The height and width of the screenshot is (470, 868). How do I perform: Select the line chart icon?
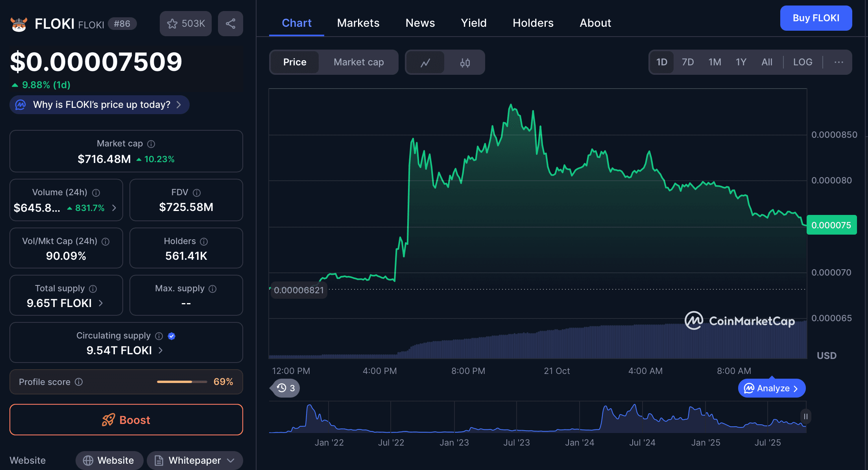[425, 62]
